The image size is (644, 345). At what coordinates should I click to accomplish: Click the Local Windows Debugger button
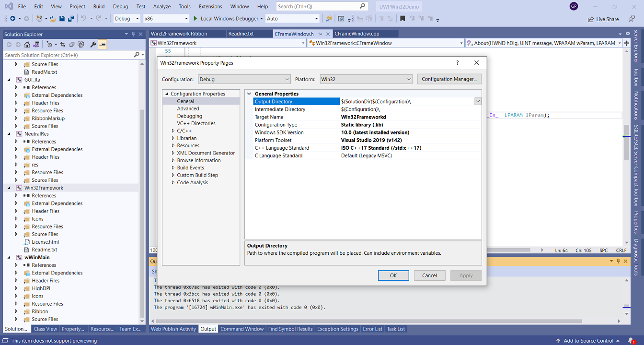pyautogui.click(x=228, y=19)
